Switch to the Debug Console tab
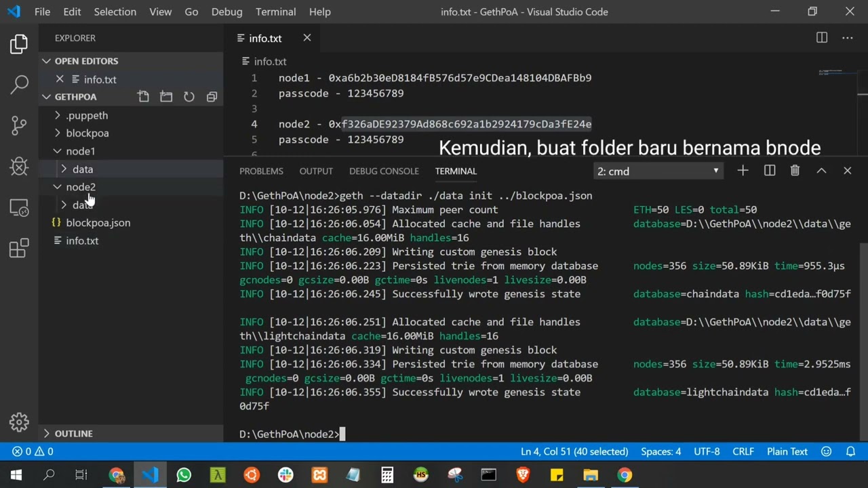868x488 pixels. tap(384, 171)
